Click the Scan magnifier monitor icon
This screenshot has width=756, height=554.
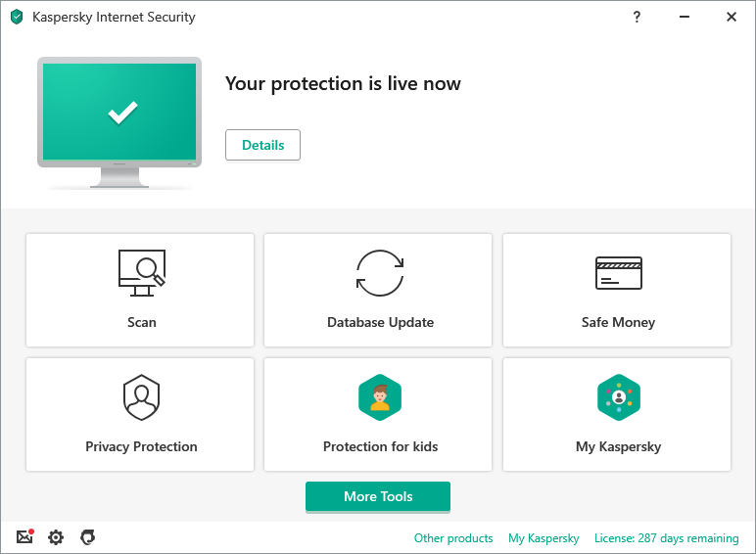tap(141, 272)
